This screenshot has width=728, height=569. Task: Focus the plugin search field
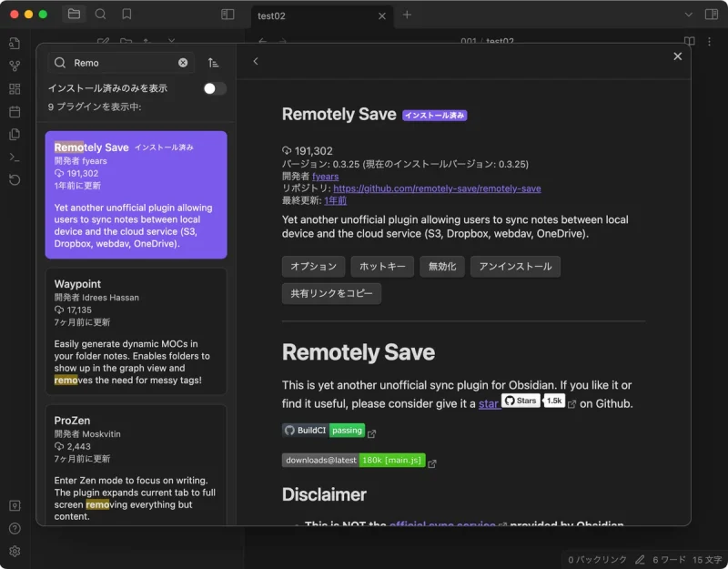click(121, 63)
